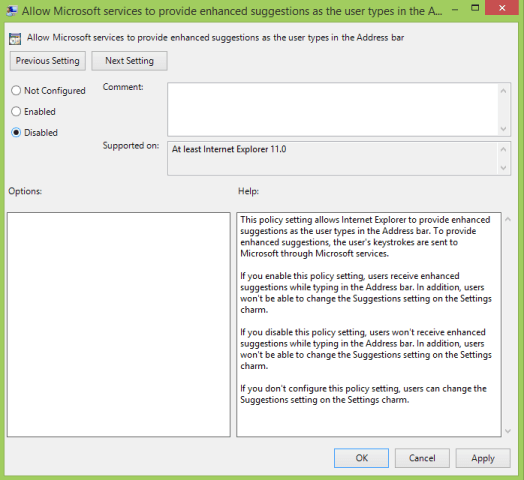Viewport: 524px width, 480px height.
Task: Click the Cancel button
Action: click(x=422, y=458)
